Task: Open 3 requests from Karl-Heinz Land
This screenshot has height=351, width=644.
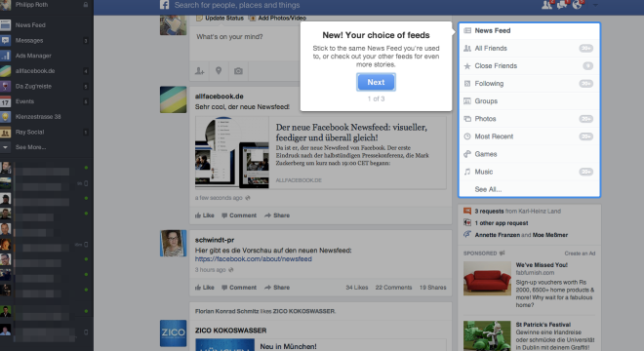Action: pos(517,211)
